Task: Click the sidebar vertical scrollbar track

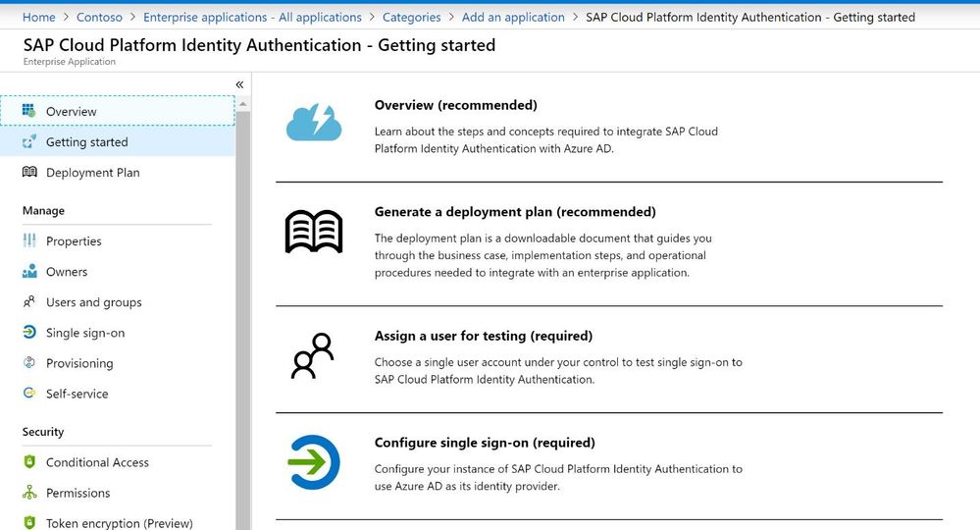Action: pyautogui.click(x=243, y=319)
